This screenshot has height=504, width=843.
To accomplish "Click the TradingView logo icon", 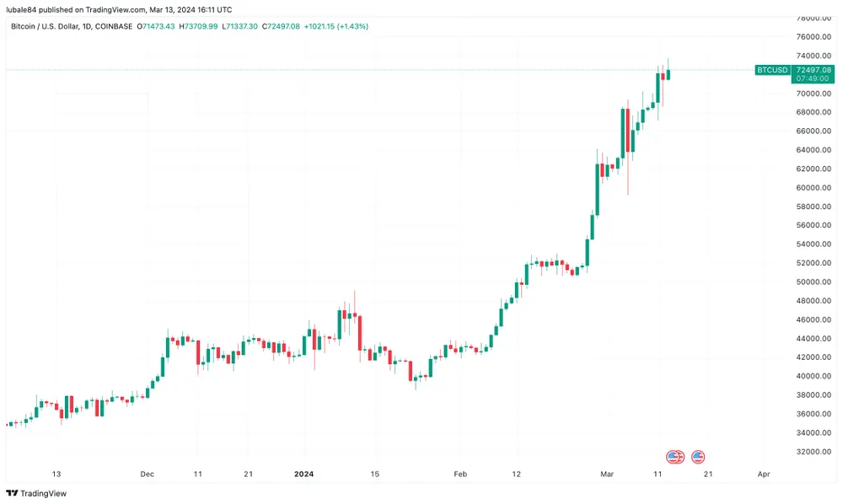I will tap(12, 493).
